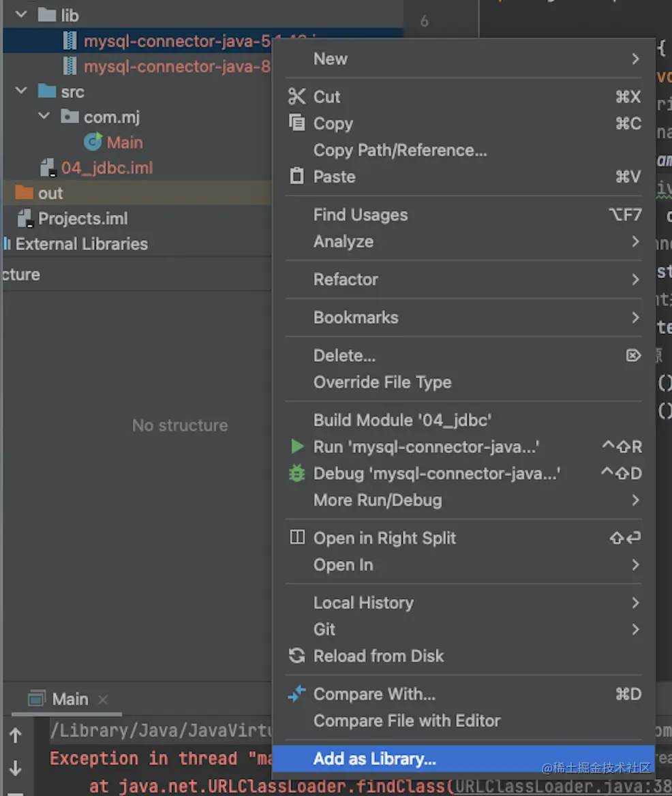
Task: Click the Paste clipboard icon
Action: pyautogui.click(x=296, y=177)
